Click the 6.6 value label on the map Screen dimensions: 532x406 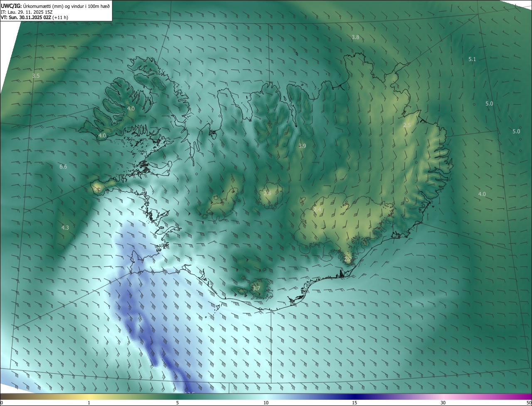click(x=63, y=167)
